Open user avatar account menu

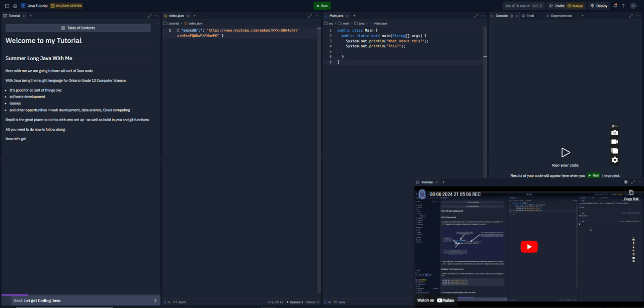click(x=633, y=6)
